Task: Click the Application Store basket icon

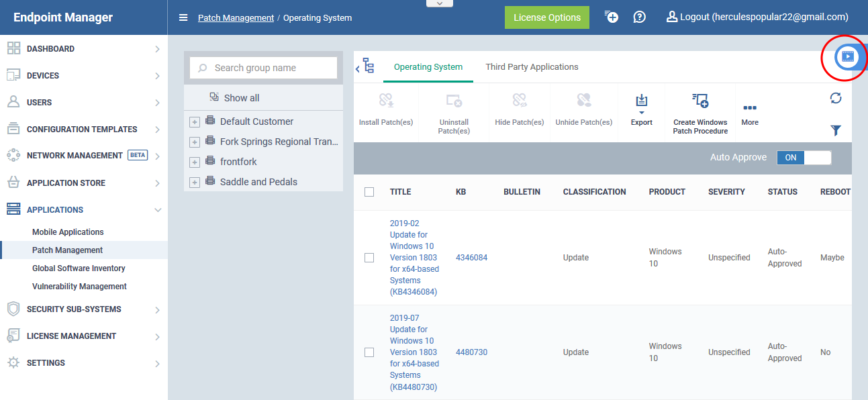Action: [13, 183]
